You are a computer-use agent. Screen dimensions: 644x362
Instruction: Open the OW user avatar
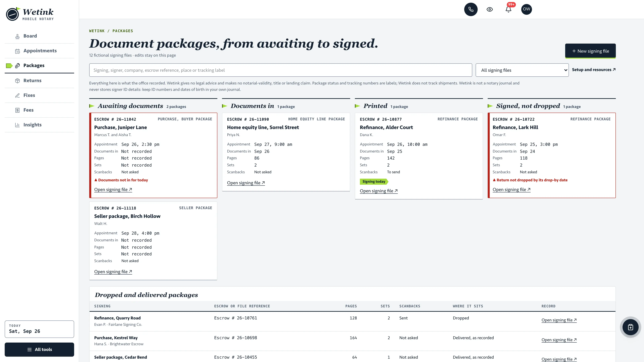tap(526, 9)
